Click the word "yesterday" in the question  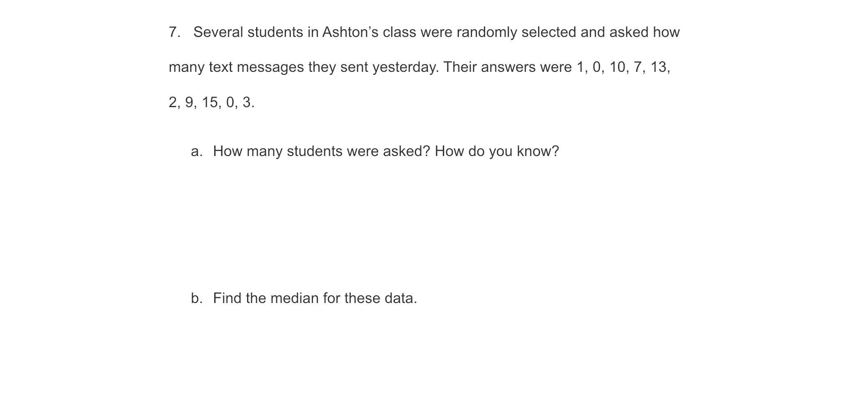[x=405, y=67]
